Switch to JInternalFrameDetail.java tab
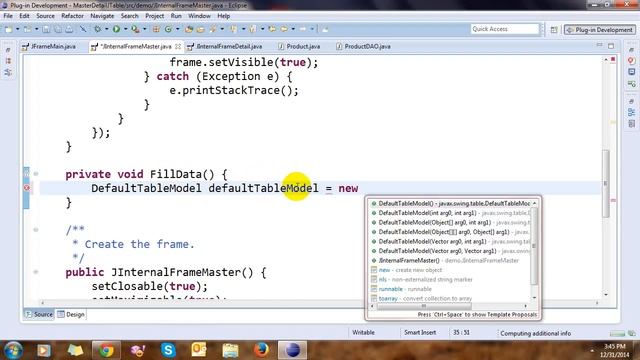The image size is (640, 360). coord(225,47)
